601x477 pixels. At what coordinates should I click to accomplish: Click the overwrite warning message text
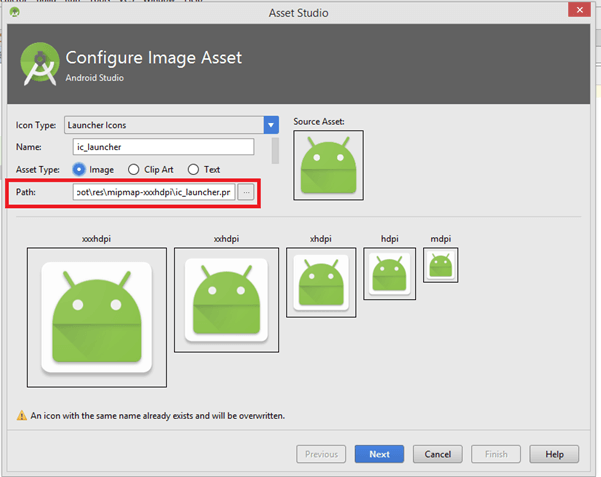[x=158, y=416]
